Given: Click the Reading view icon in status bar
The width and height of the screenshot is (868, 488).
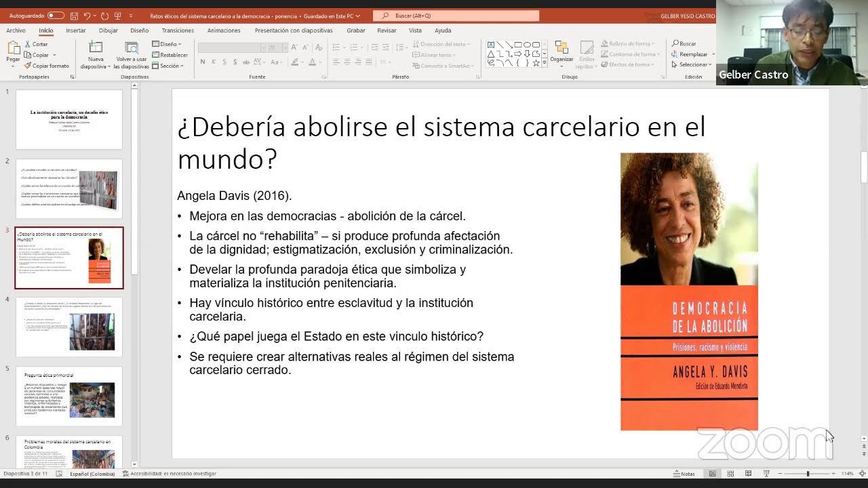Looking at the screenshot, I should pyautogui.click(x=748, y=474).
